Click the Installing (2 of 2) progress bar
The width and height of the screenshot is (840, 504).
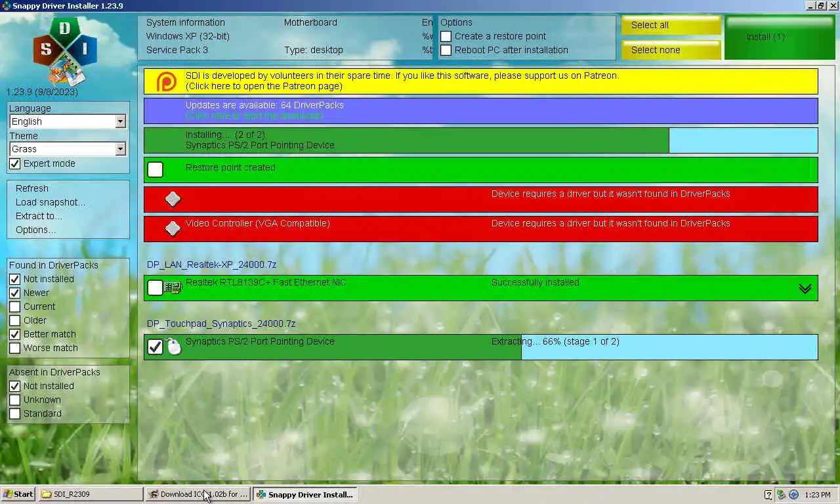point(481,140)
